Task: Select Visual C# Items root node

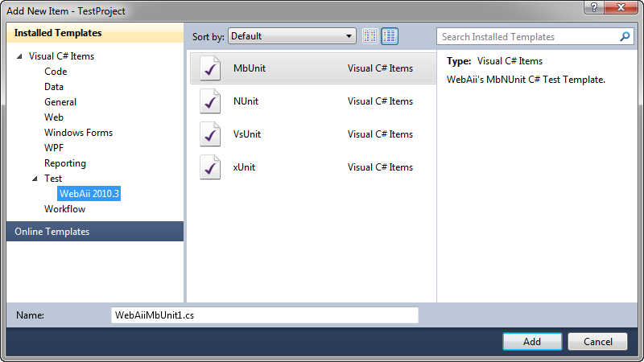Action: coord(61,56)
